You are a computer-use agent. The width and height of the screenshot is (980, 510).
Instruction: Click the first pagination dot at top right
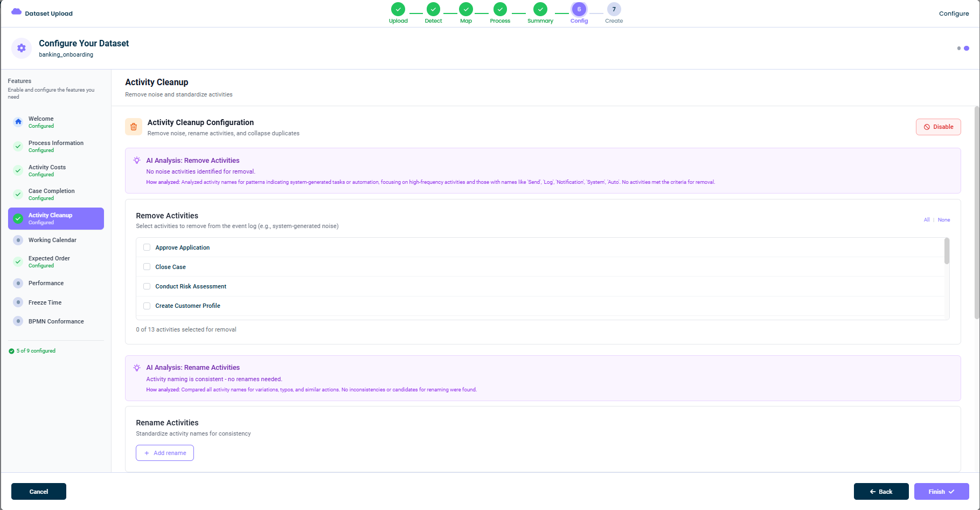click(x=959, y=48)
